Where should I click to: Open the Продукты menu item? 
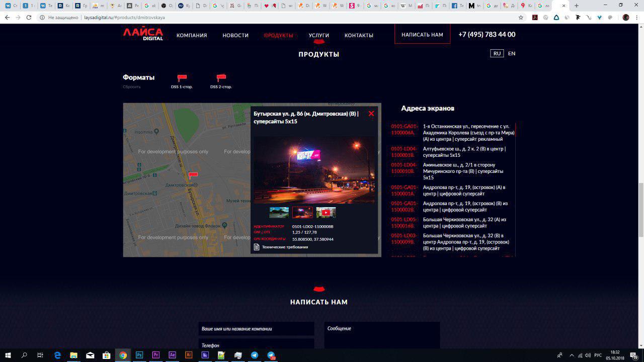tap(279, 36)
